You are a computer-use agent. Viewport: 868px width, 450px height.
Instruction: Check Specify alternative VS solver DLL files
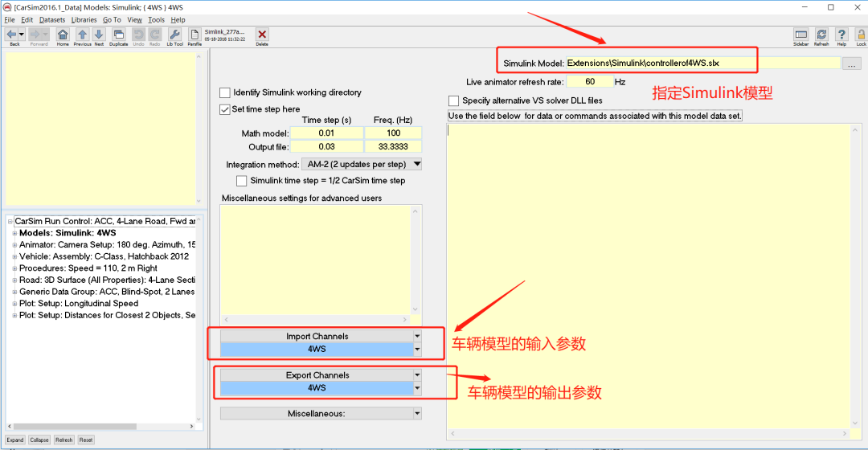tap(453, 100)
